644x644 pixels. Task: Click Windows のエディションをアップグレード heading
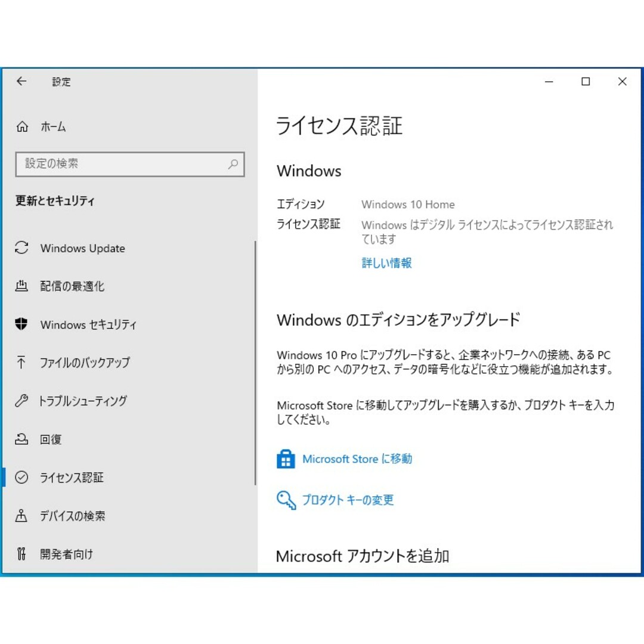[398, 320]
